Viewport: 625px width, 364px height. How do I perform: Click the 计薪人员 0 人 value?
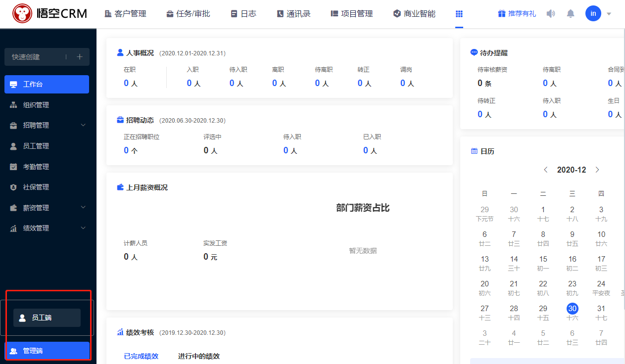pos(131,257)
